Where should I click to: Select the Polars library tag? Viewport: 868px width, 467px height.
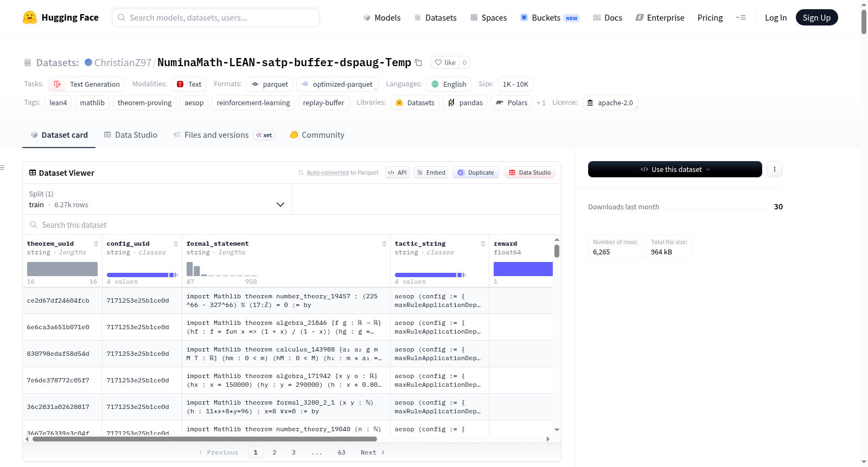pos(512,103)
